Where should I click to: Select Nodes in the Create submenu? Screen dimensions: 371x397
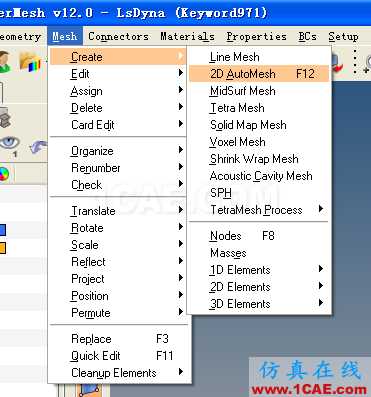click(259, 236)
